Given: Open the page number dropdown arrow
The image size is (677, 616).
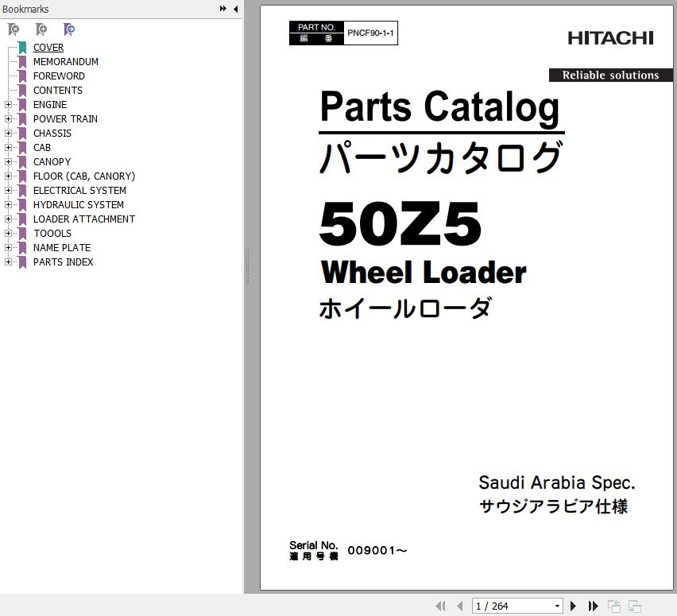Looking at the screenshot, I should click(557, 606).
